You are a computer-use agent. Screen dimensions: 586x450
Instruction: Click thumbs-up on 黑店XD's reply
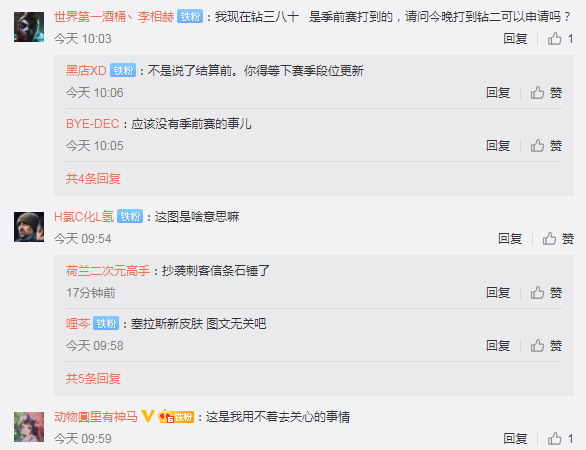point(546,92)
